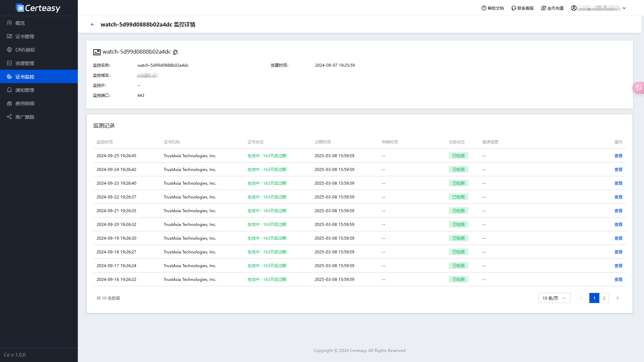The width and height of the screenshot is (644, 362).
Task: Open 通知管理 sidebar entry
Action: click(x=39, y=90)
